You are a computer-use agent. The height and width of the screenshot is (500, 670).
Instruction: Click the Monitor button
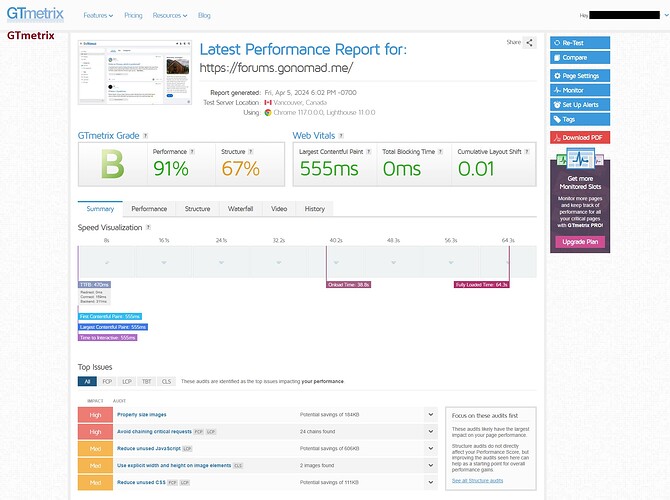tap(580, 90)
